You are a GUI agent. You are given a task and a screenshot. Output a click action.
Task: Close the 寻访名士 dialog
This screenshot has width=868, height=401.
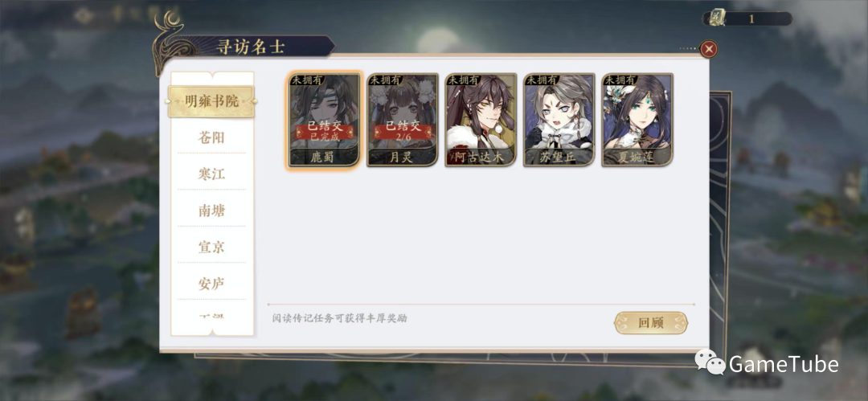coord(709,49)
